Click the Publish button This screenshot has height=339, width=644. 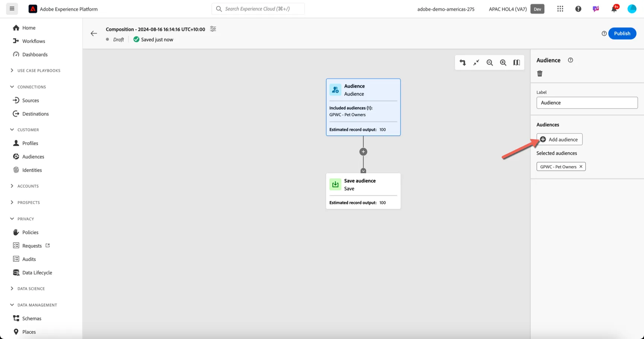[x=622, y=34]
